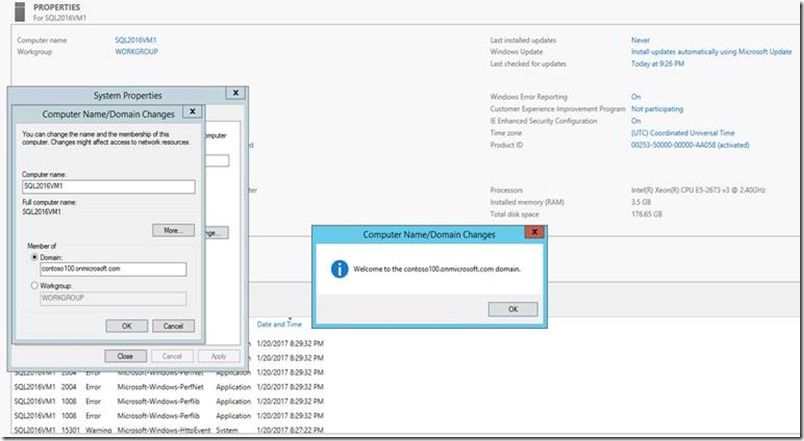Click the Computer name text field
This screenshot has width=804, height=441.
click(x=109, y=187)
